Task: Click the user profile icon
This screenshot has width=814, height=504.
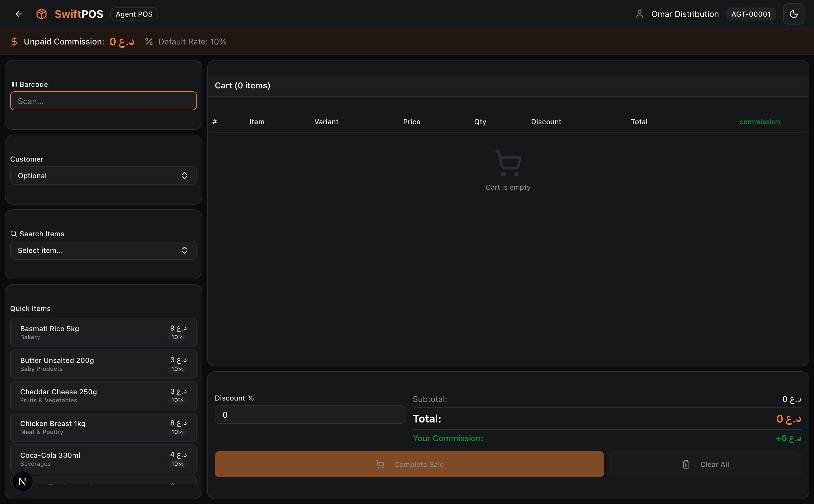Action: (x=639, y=14)
